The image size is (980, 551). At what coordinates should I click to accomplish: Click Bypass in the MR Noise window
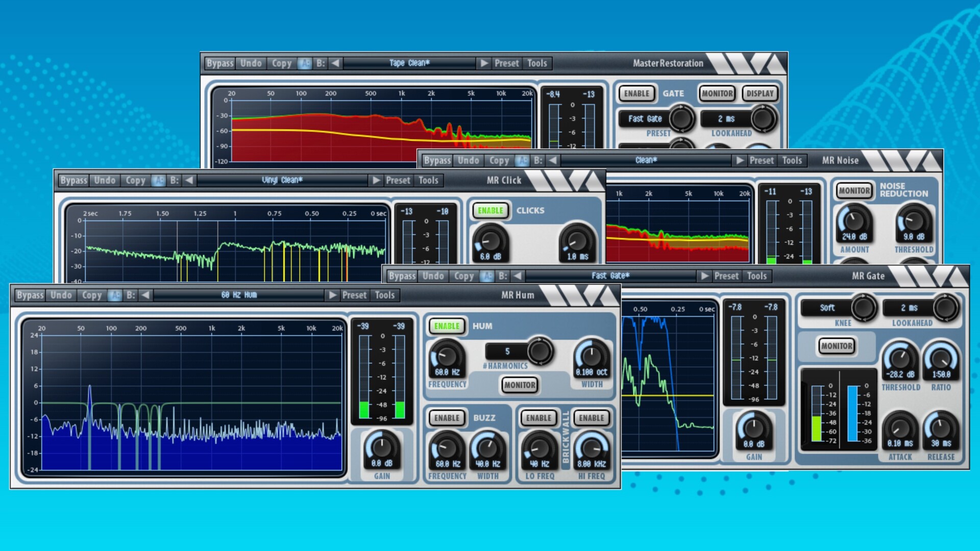(437, 160)
